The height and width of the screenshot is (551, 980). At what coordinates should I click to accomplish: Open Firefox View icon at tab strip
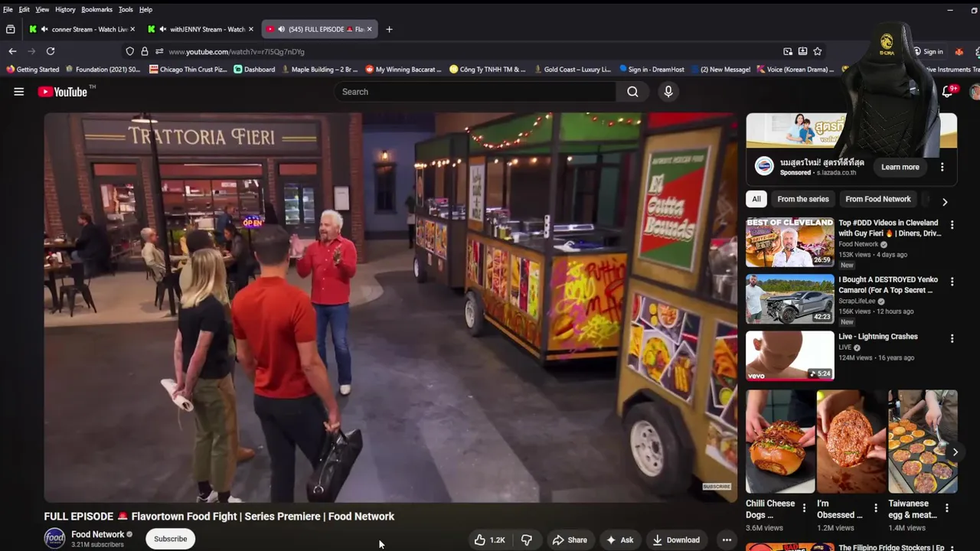click(10, 29)
